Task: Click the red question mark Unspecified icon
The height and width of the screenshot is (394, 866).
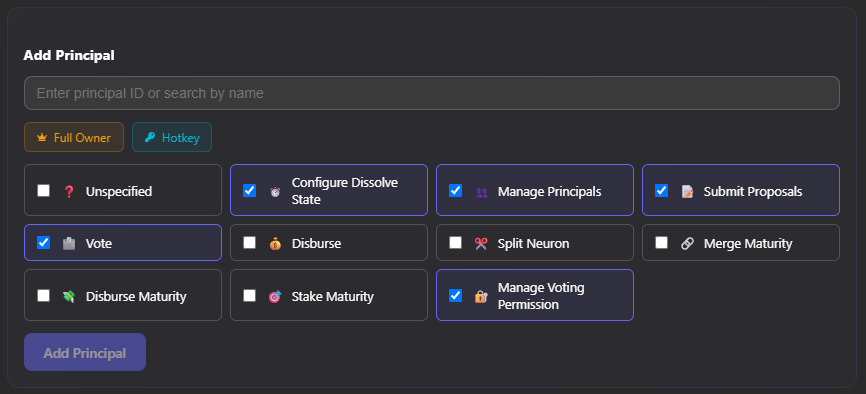Action: 69,192
